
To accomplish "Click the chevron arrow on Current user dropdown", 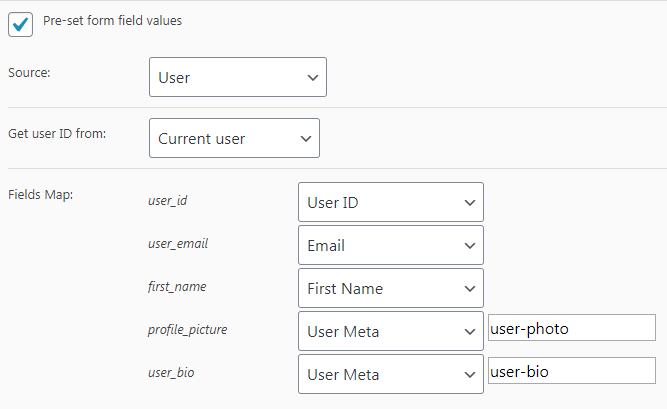I will tap(305, 139).
